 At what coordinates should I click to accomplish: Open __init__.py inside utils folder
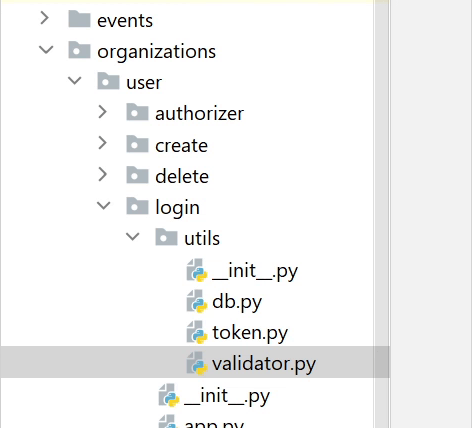tap(255, 271)
